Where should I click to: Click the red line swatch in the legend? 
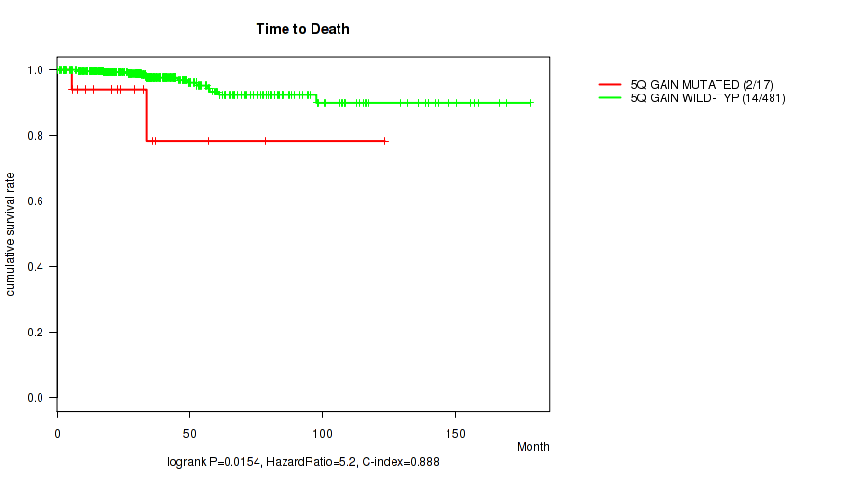click(x=610, y=85)
